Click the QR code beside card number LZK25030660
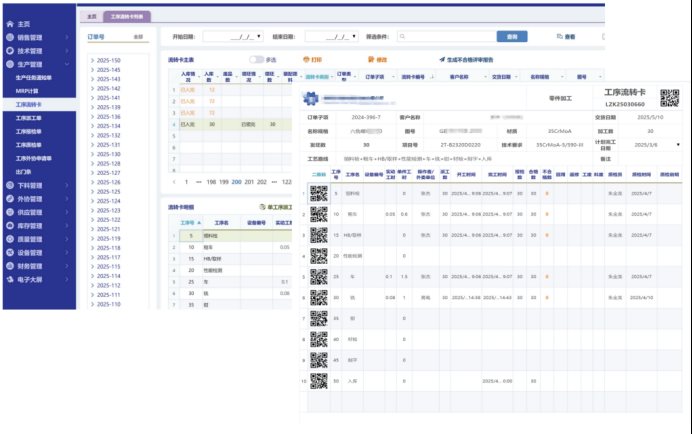The width and height of the screenshot is (692, 434). 669,98
